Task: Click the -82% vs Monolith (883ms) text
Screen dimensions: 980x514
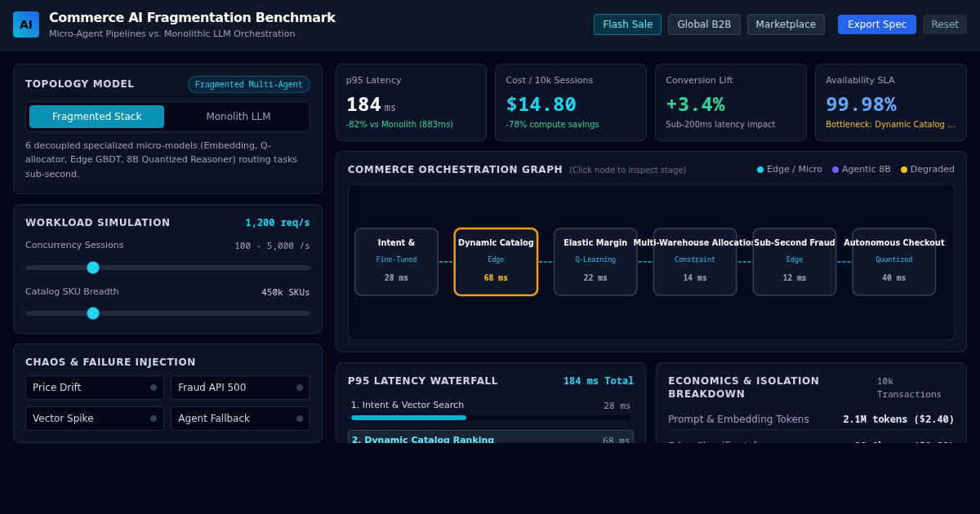Action: pos(399,125)
